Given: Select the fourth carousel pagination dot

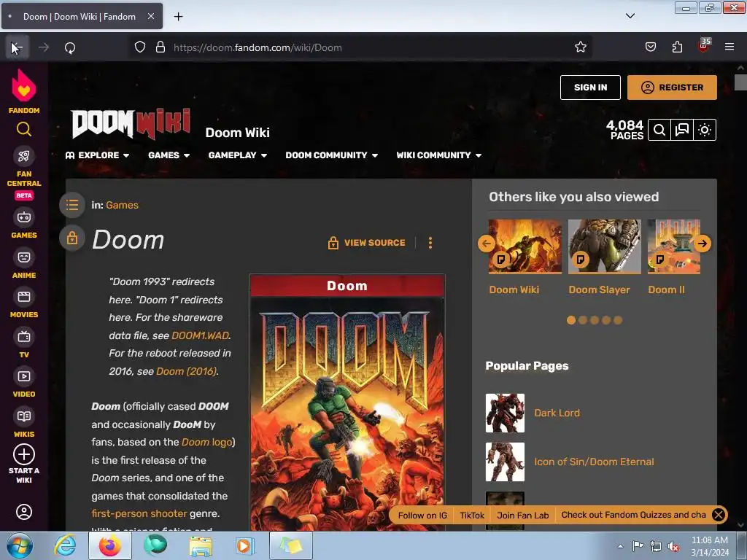Looking at the screenshot, I should point(606,321).
